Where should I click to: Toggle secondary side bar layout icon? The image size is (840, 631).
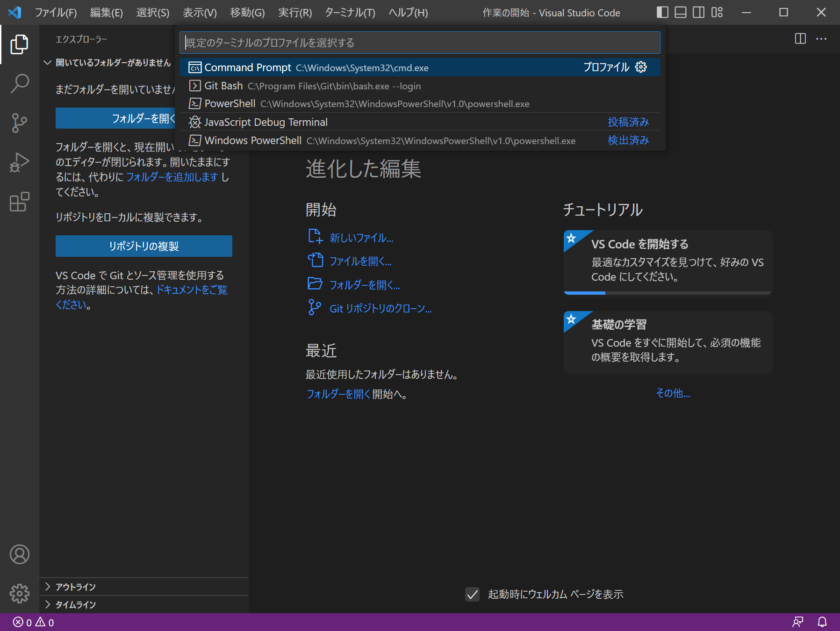tap(699, 13)
